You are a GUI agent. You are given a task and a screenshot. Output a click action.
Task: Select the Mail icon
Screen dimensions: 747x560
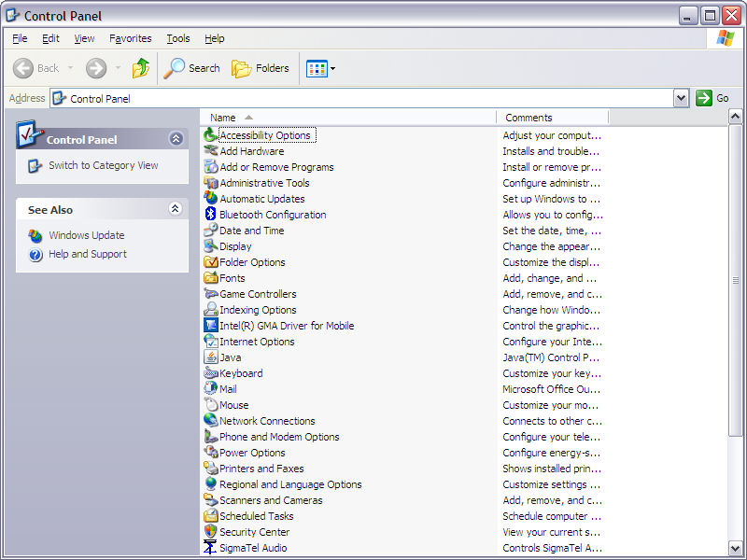pyautogui.click(x=211, y=389)
